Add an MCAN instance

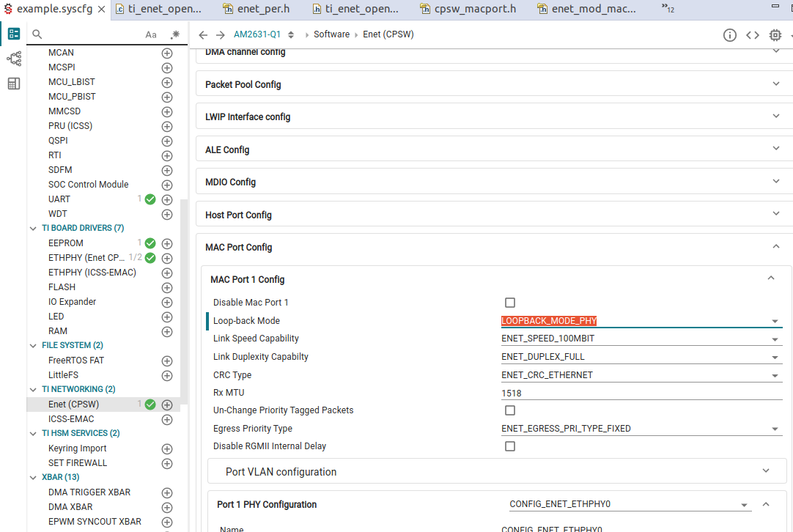point(167,53)
